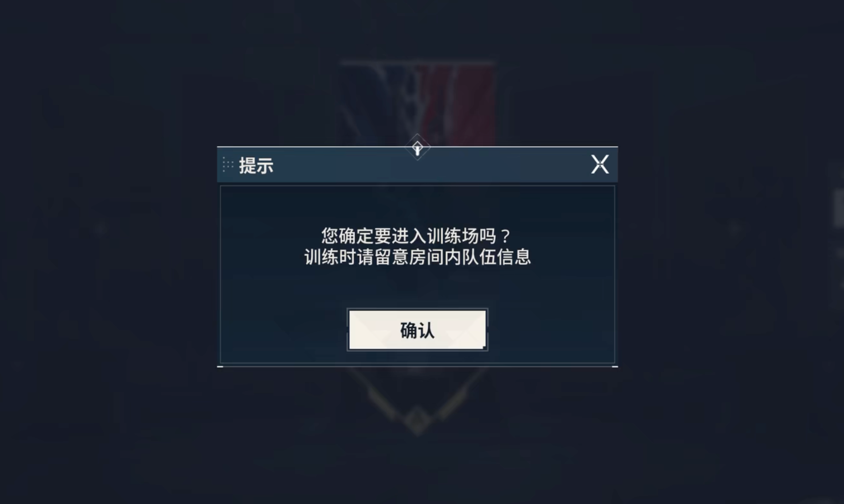Click the message line 训练时请留意房间内队伍信息

click(417, 257)
